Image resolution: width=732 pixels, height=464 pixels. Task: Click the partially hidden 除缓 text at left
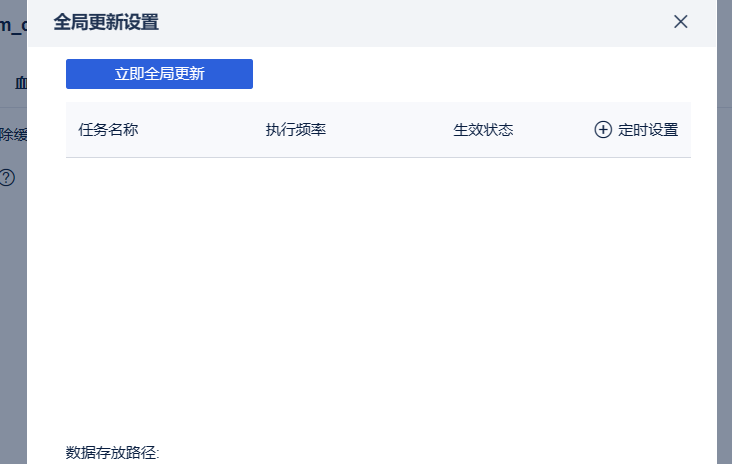pos(14,135)
